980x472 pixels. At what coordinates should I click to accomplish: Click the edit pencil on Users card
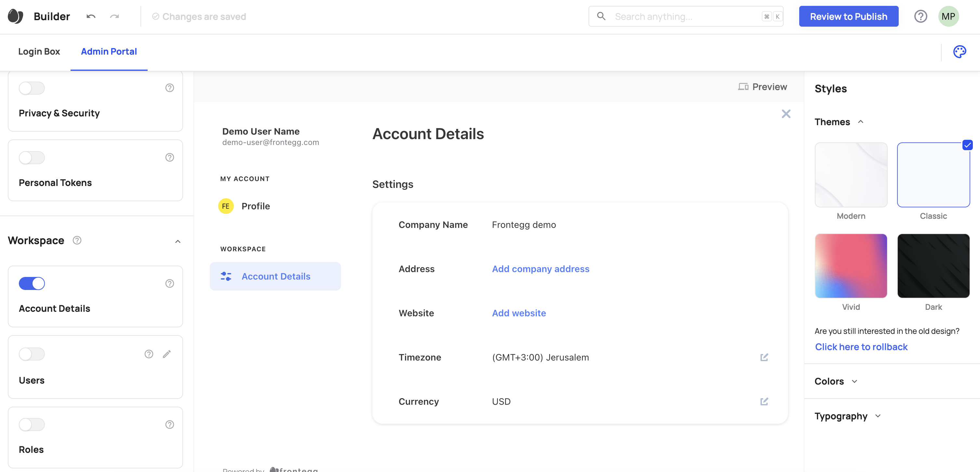(x=166, y=354)
